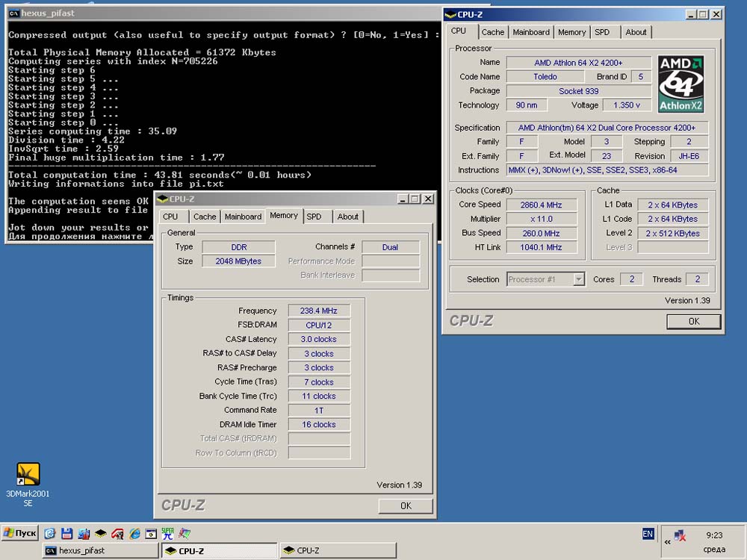Switch to hexus_pifast taskbar button
The height and width of the screenshot is (560, 747).
click(101, 550)
